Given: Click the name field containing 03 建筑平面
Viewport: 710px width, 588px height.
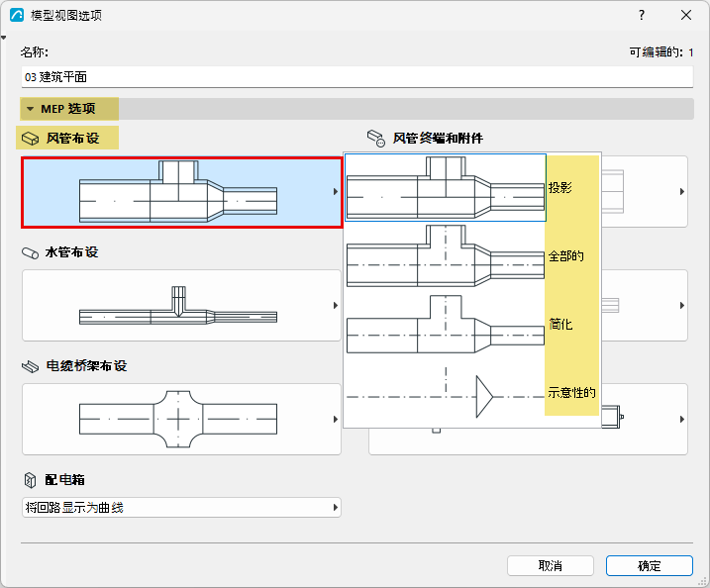Looking at the screenshot, I should pos(356,77).
